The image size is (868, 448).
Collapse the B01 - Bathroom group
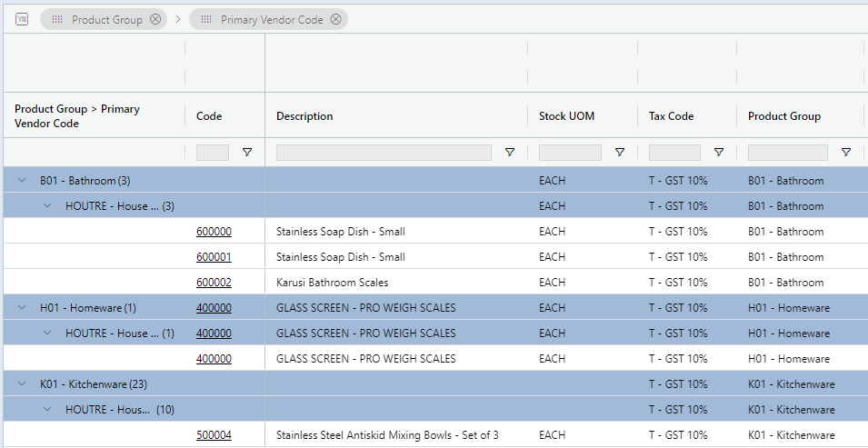23,181
